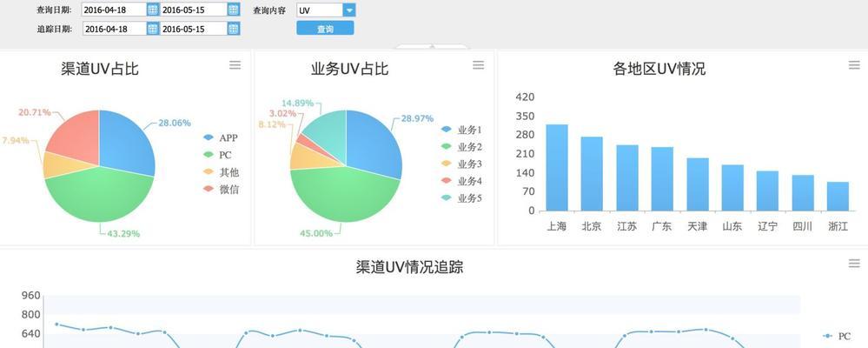This screenshot has width=868, height=348.
Task: Click the 浙江 bar
Action: click(x=838, y=196)
